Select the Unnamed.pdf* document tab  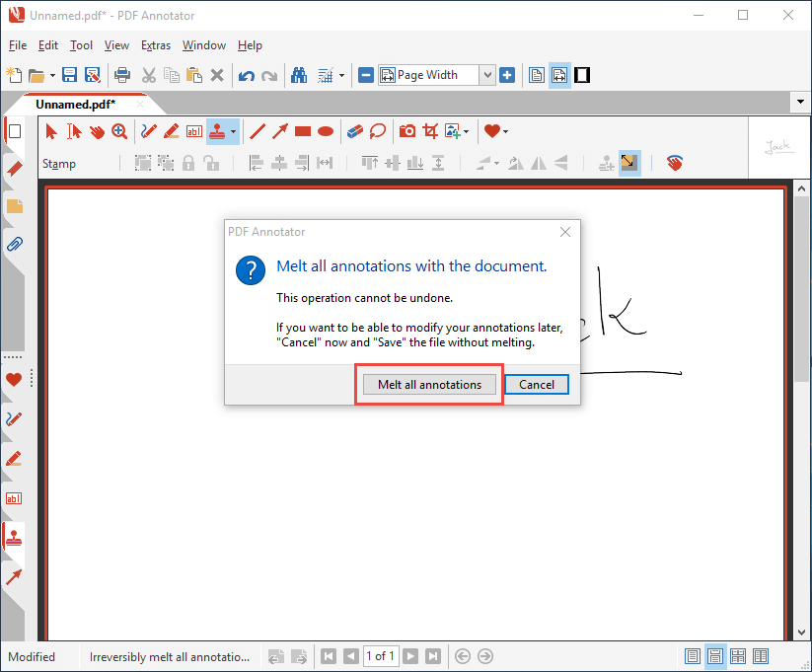pos(76,105)
